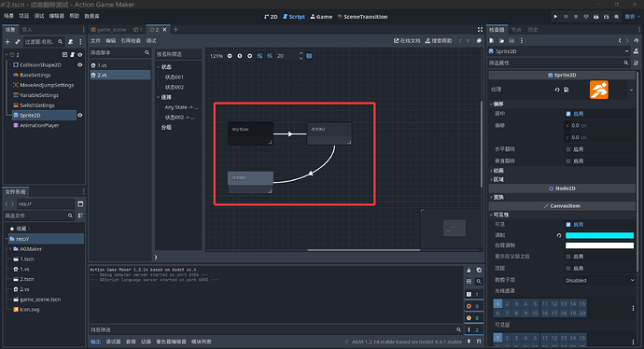
Task: Open 在线文档 online docs
Action: (x=407, y=41)
